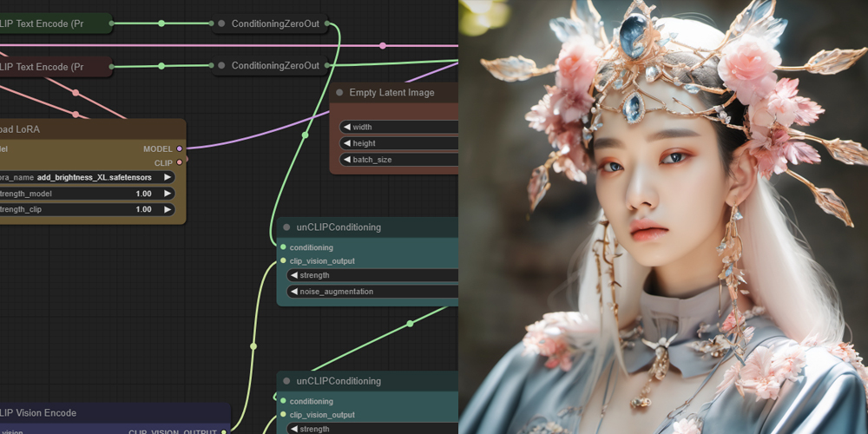This screenshot has height=434, width=868.
Task: Decrease strength on upper unCLIPConditioning via left arrow
Action: click(x=294, y=275)
